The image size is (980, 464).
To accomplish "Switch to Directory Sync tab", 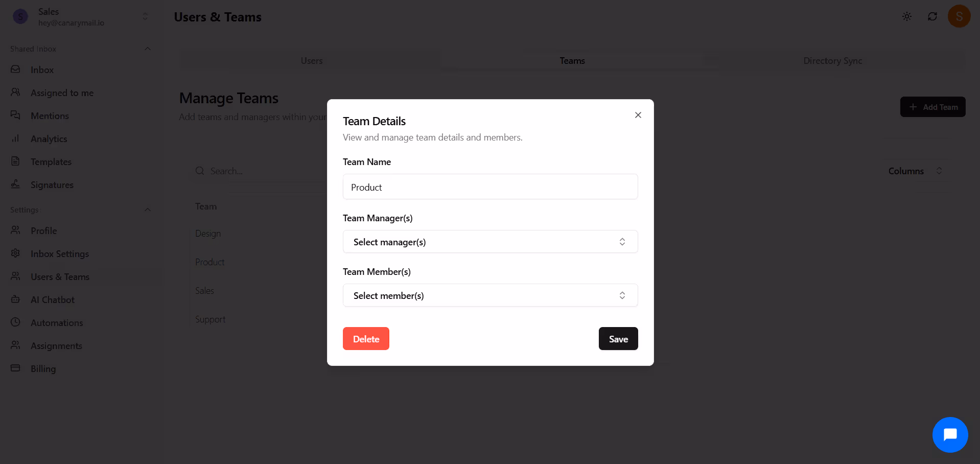I will point(832,61).
